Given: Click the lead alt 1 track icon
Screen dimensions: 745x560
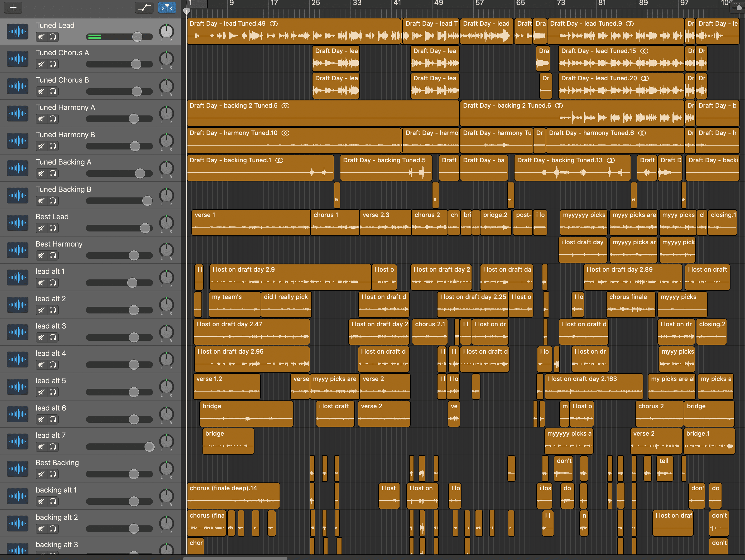Looking at the screenshot, I should (x=18, y=277).
